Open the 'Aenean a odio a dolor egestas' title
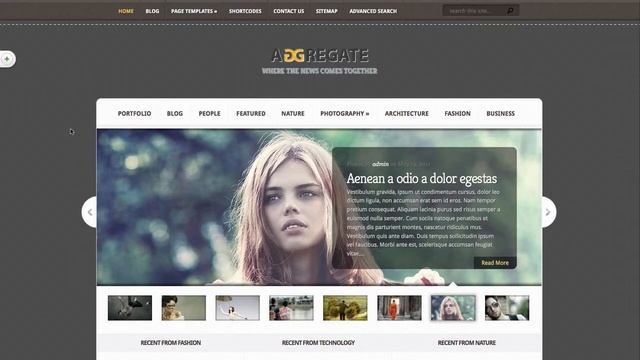 click(x=422, y=178)
